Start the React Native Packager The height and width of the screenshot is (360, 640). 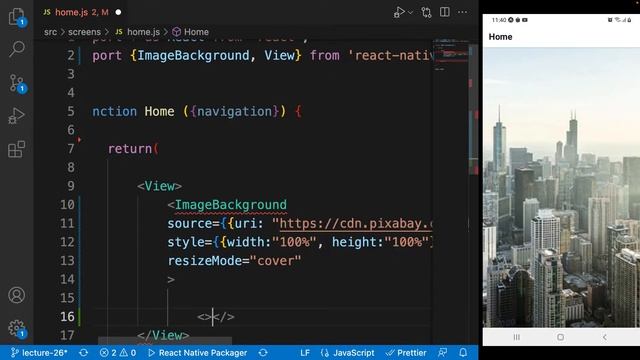198,353
